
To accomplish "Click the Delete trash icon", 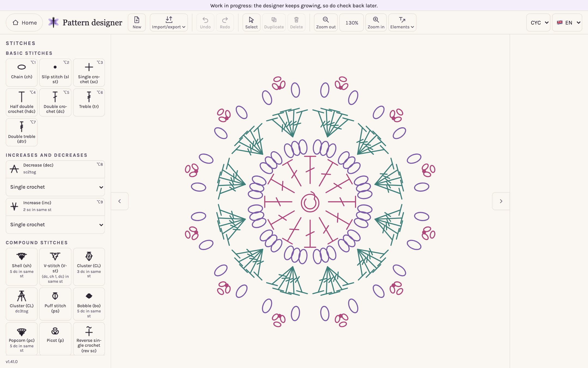I will click(296, 23).
